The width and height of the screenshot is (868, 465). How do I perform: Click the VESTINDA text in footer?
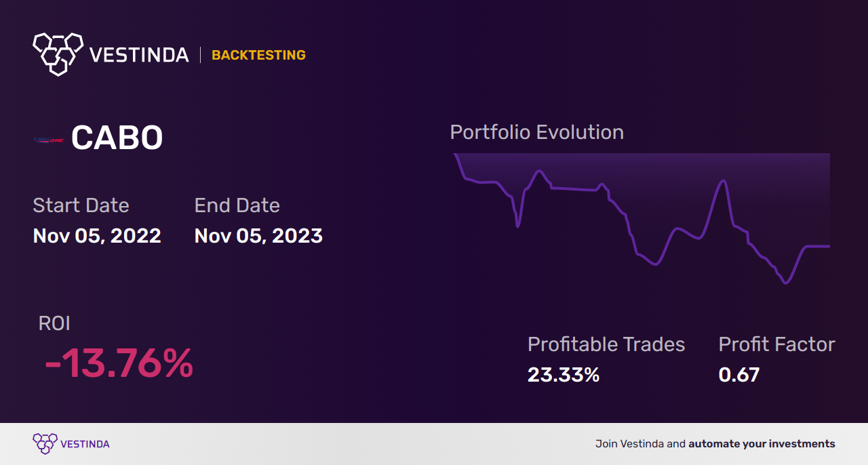point(85,445)
